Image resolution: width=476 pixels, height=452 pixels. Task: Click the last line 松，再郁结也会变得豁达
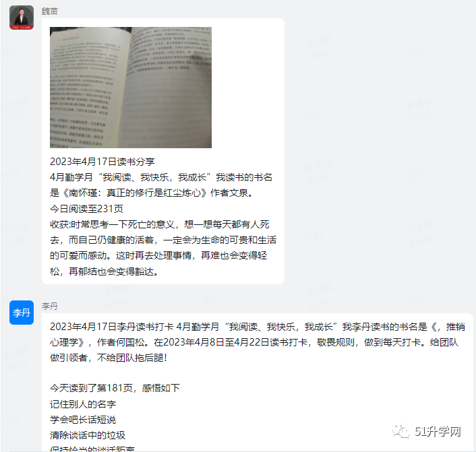(105, 271)
